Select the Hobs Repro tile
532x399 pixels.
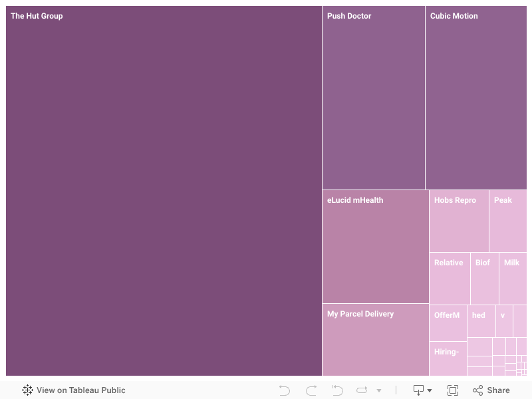click(x=459, y=221)
